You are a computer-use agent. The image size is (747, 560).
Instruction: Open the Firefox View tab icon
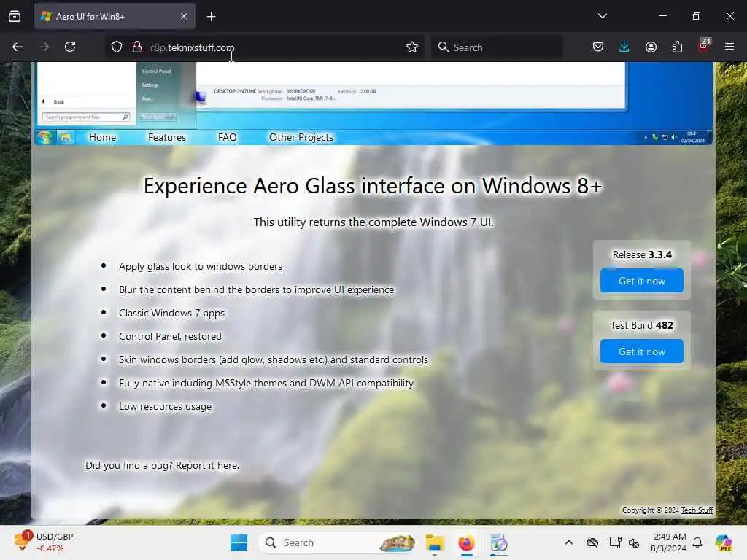click(x=15, y=16)
